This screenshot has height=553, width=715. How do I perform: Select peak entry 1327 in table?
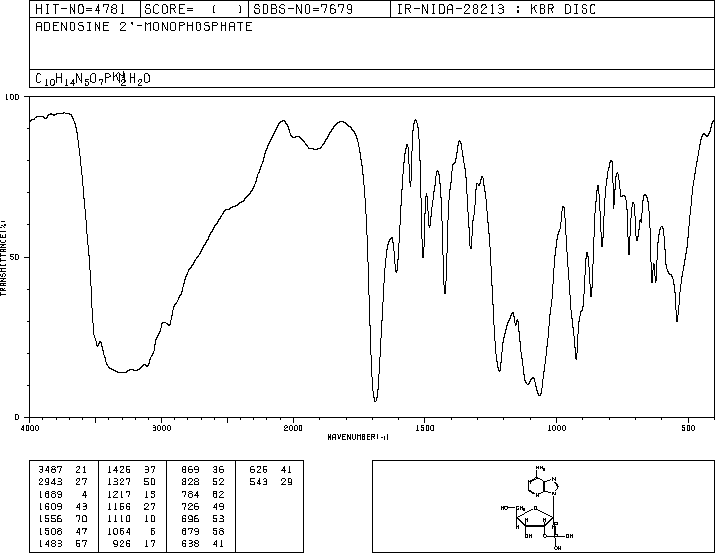(x=132, y=481)
